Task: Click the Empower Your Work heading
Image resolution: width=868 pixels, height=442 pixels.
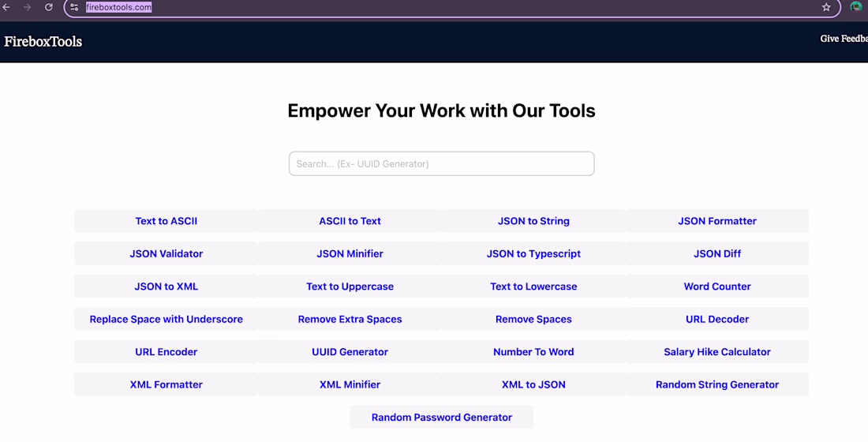Action: click(x=441, y=110)
